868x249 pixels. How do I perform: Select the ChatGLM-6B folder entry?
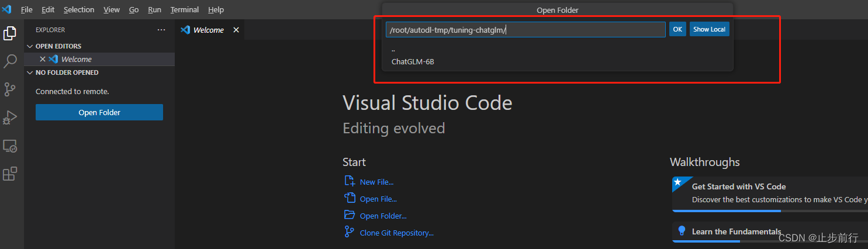coord(557,61)
